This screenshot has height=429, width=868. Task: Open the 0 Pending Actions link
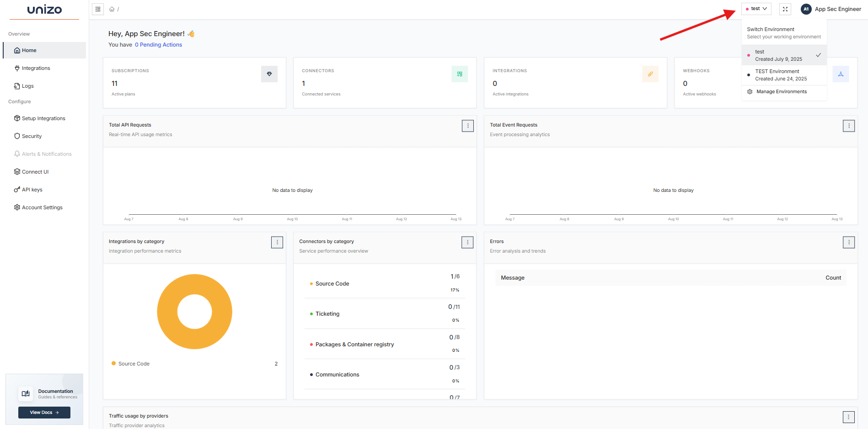[158, 45]
